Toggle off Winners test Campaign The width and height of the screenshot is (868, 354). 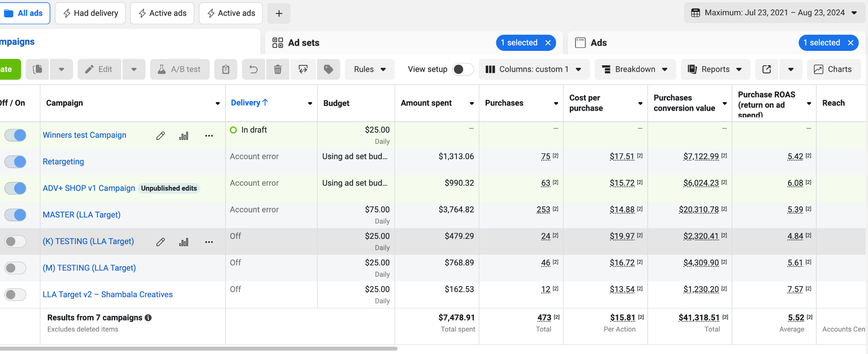tap(15, 135)
